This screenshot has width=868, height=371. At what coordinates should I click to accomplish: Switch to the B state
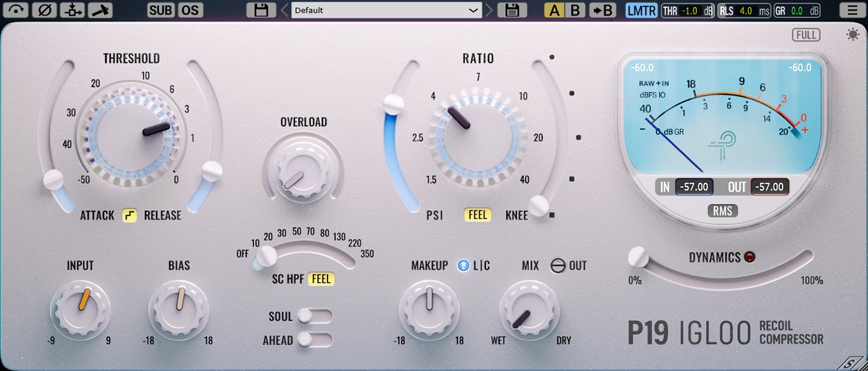tap(575, 10)
